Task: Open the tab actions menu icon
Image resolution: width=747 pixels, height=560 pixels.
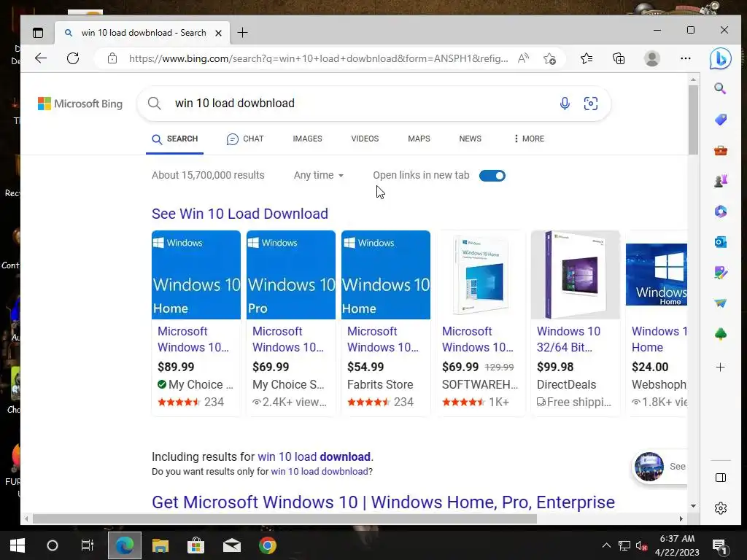Action: click(38, 33)
